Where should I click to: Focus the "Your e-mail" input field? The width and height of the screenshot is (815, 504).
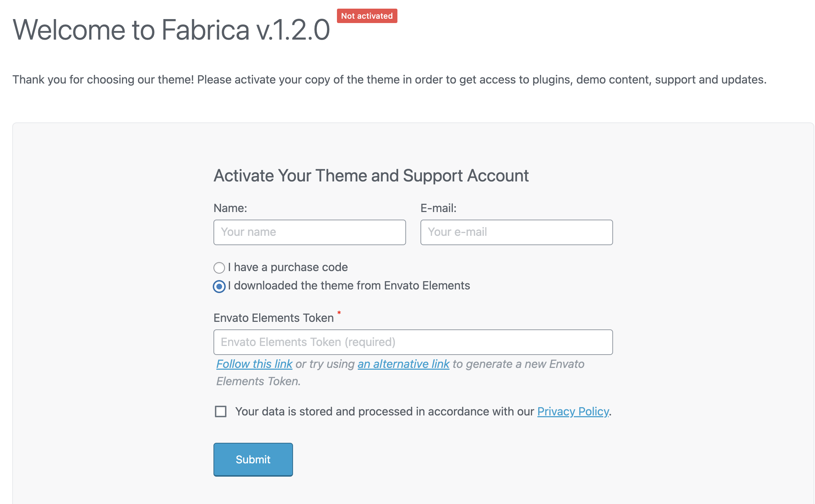pyautogui.click(x=516, y=233)
